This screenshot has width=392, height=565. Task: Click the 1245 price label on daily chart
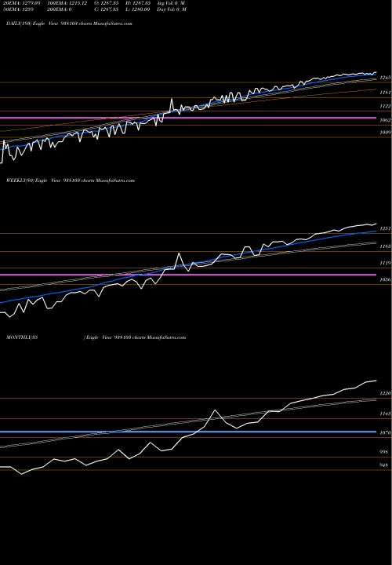pos(385,78)
